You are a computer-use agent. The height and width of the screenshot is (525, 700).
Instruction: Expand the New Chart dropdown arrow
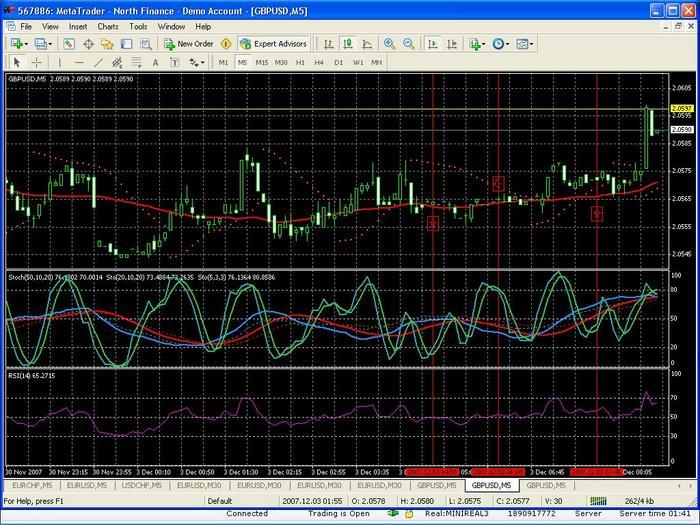26,44
